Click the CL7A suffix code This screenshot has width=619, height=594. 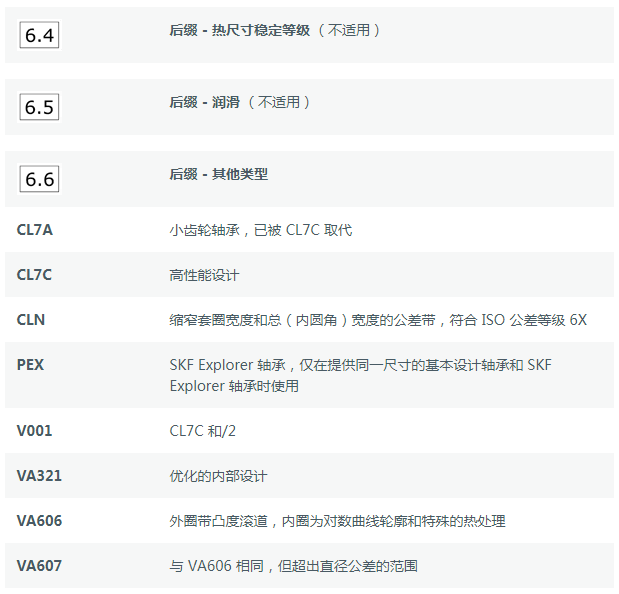35,230
